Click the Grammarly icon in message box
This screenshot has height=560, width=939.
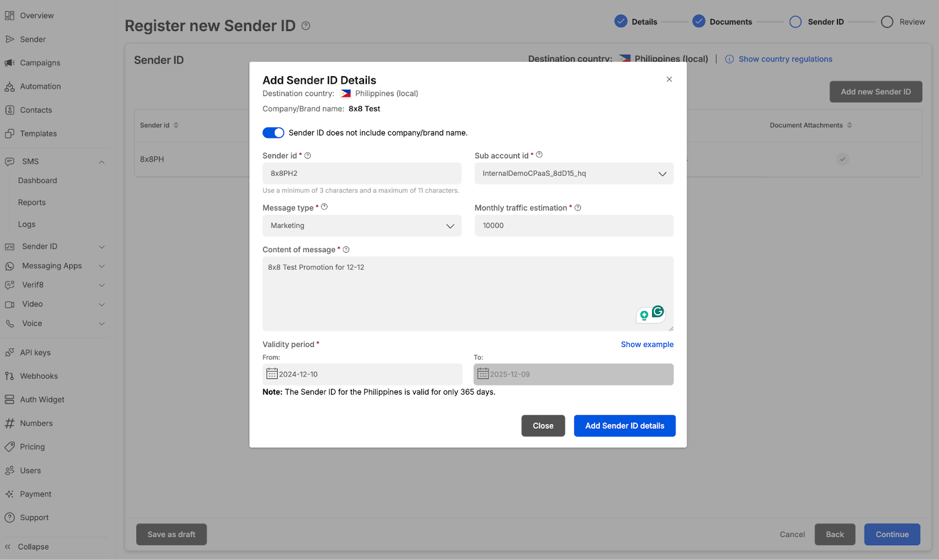coord(658,312)
